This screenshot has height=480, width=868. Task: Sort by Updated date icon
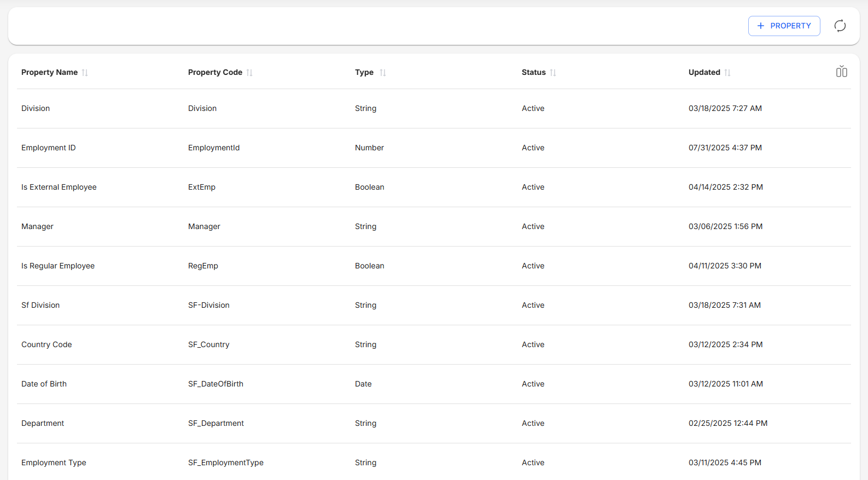click(727, 73)
